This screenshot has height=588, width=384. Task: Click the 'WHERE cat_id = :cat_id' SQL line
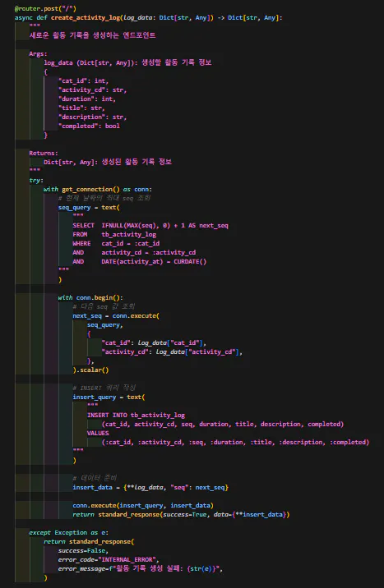point(117,243)
